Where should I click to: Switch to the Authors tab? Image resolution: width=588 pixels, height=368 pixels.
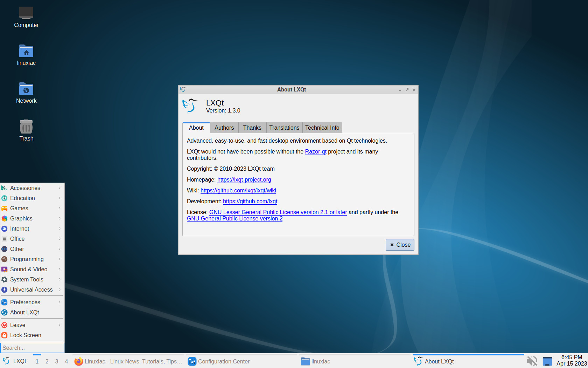coord(224,128)
